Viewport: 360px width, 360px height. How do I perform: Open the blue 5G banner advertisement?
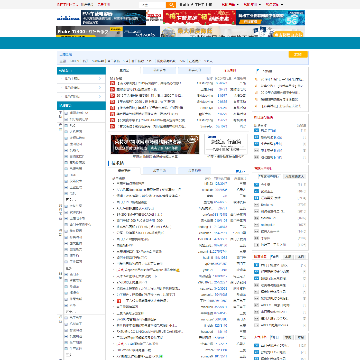(x=270, y=18)
